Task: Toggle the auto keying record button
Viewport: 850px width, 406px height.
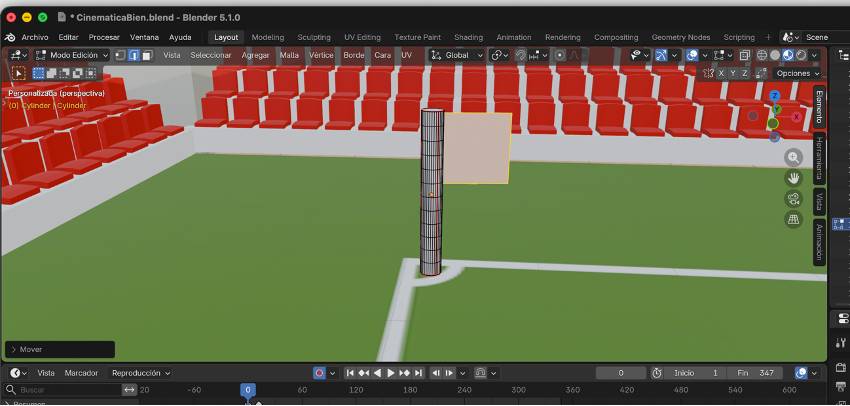Action: pos(319,373)
